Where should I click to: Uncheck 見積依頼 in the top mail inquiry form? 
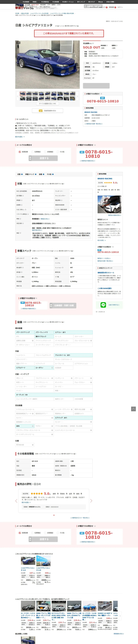[x=20, y=152]
